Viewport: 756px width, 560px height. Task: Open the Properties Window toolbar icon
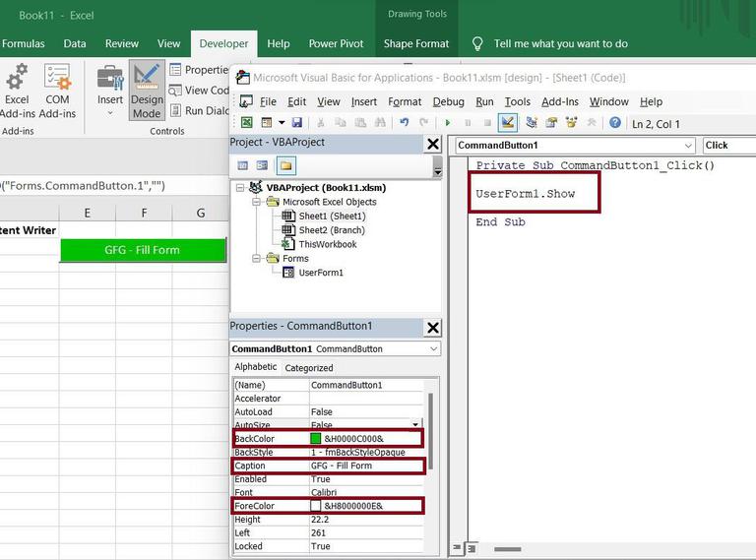[x=551, y=123]
